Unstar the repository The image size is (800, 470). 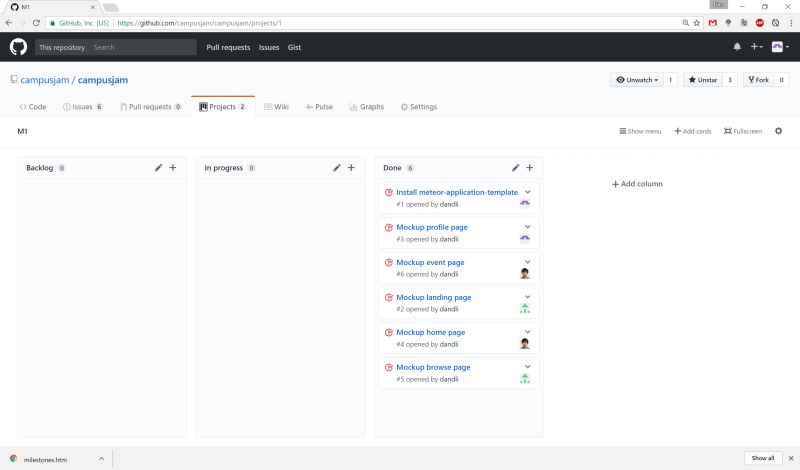[703, 80]
